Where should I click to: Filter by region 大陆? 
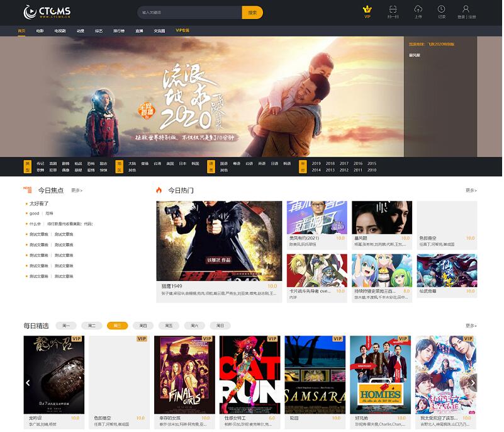click(132, 163)
